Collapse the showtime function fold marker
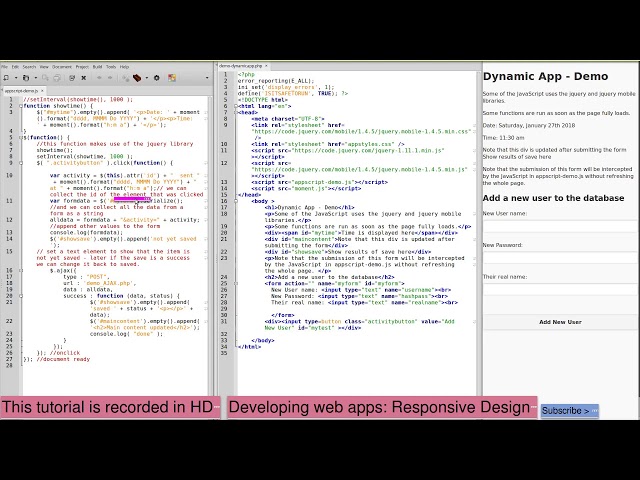Viewport: 640px width, 480px height. 21,106
